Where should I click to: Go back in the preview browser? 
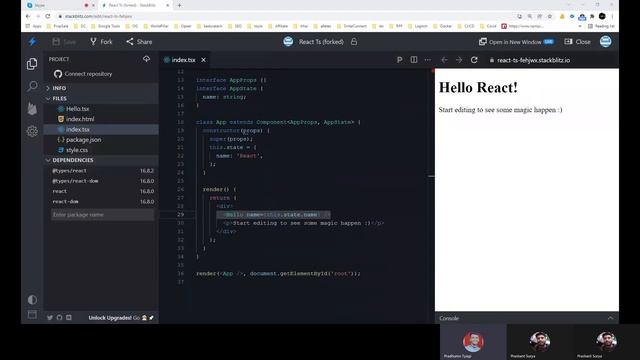click(x=444, y=60)
